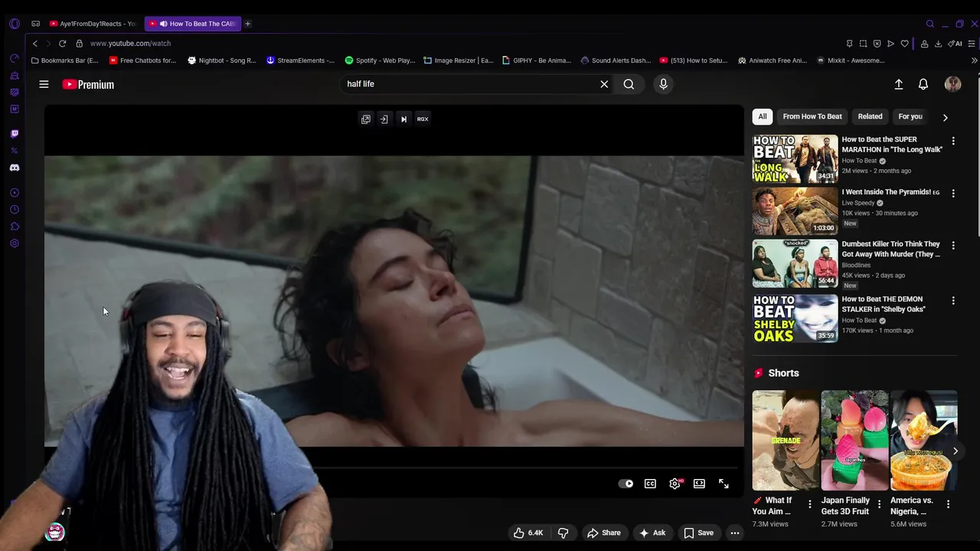
Task: Open the Long Walk video thumbnail
Action: coord(795,159)
